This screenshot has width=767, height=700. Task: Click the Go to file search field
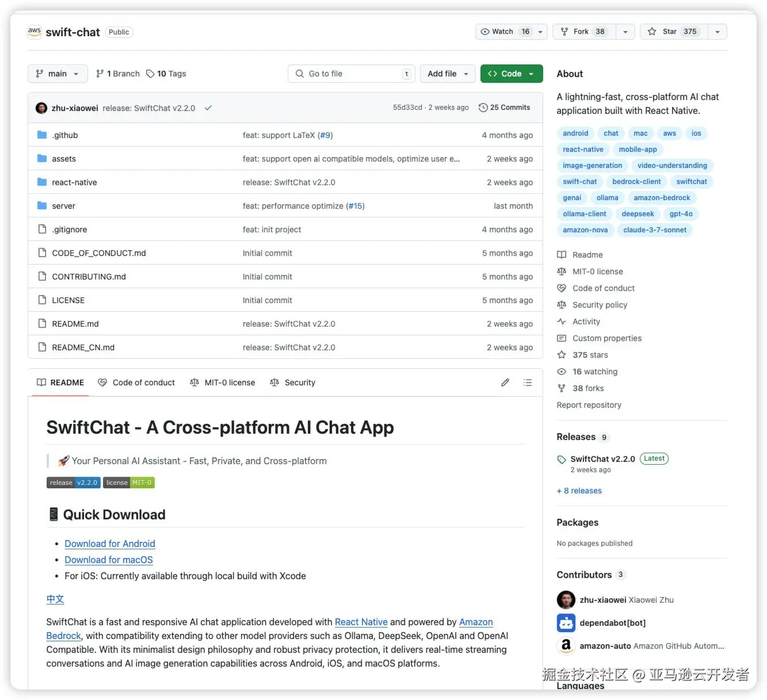click(351, 74)
